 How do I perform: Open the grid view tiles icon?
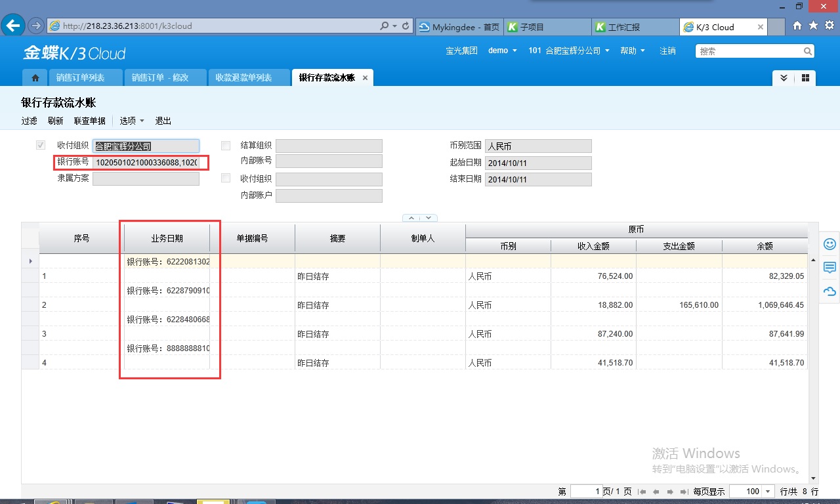coord(805,77)
